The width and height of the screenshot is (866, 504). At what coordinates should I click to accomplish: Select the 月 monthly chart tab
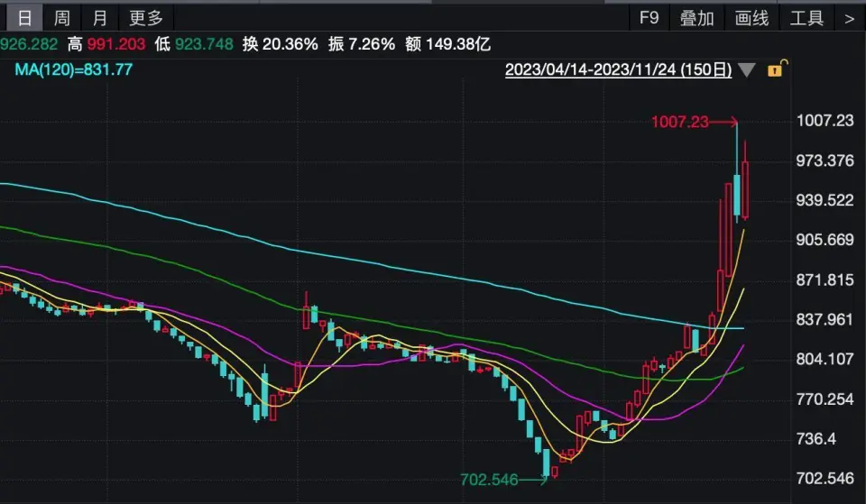click(x=99, y=18)
